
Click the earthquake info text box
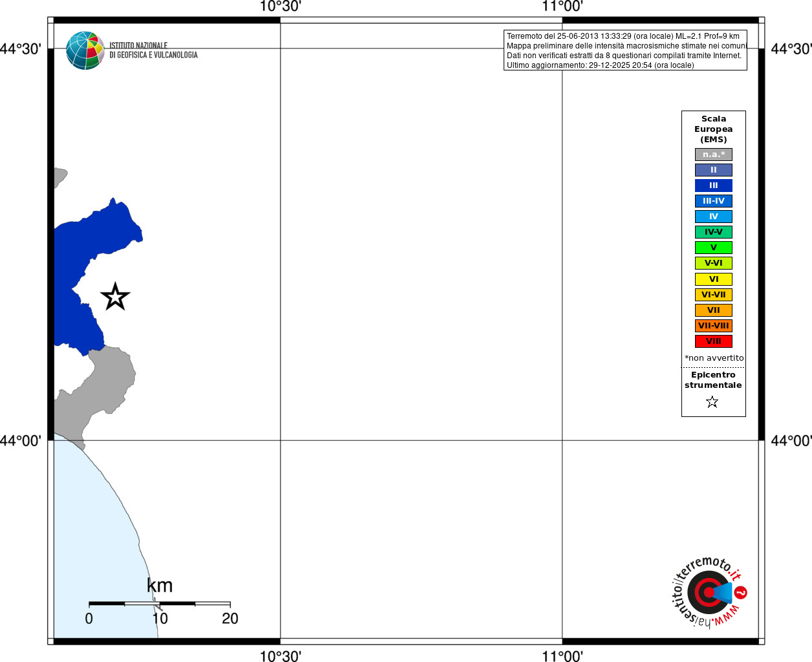(x=625, y=50)
